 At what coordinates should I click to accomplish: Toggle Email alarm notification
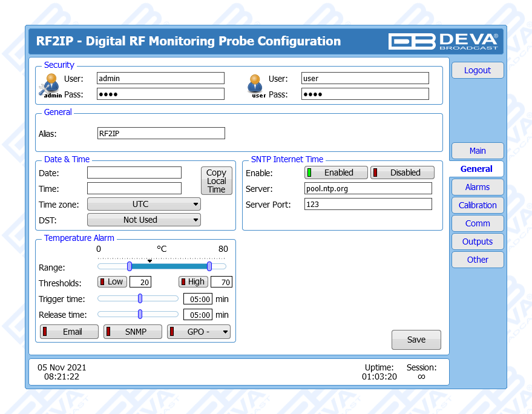69,332
